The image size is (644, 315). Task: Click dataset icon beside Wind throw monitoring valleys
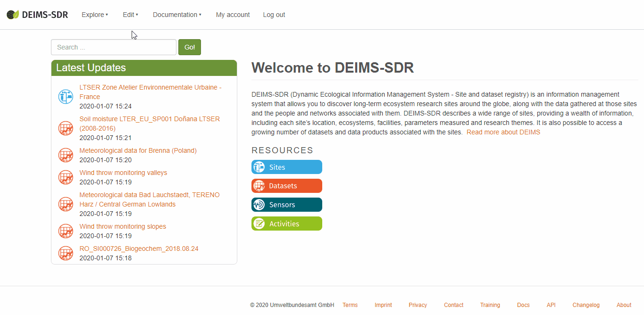pos(66,177)
